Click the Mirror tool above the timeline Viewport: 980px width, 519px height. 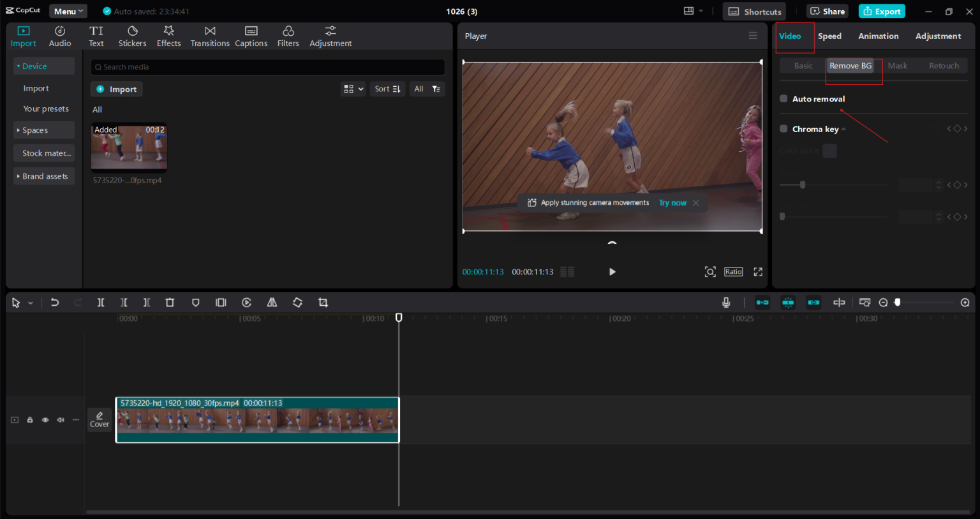272,302
